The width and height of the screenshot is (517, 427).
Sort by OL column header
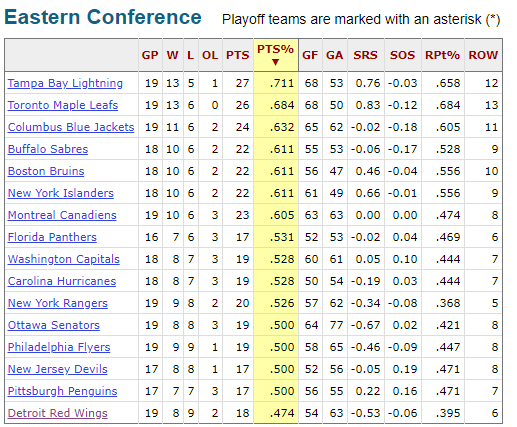click(x=210, y=55)
